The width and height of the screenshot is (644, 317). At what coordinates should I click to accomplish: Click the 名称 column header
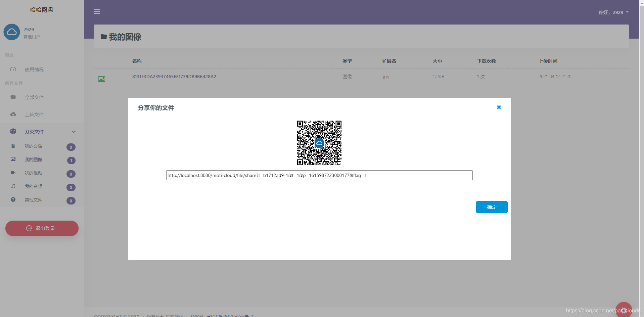(137, 61)
